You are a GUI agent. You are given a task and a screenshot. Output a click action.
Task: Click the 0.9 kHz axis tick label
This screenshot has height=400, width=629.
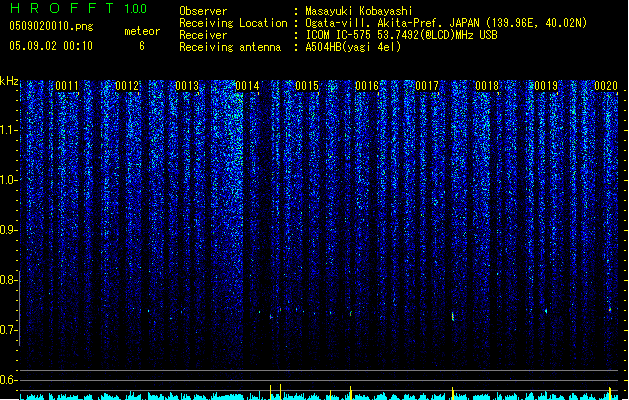click(x=9, y=230)
